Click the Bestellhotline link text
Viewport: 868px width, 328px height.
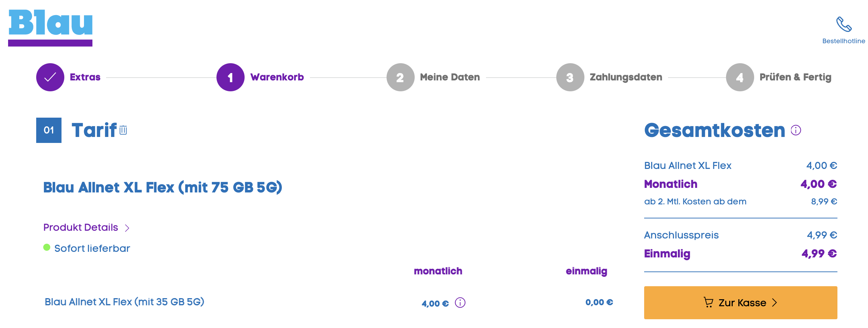point(843,41)
